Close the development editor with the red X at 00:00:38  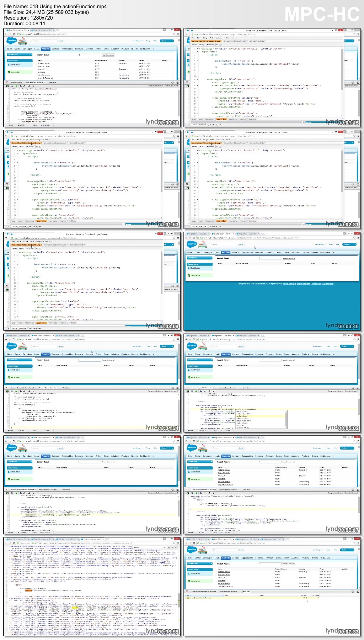7,82
